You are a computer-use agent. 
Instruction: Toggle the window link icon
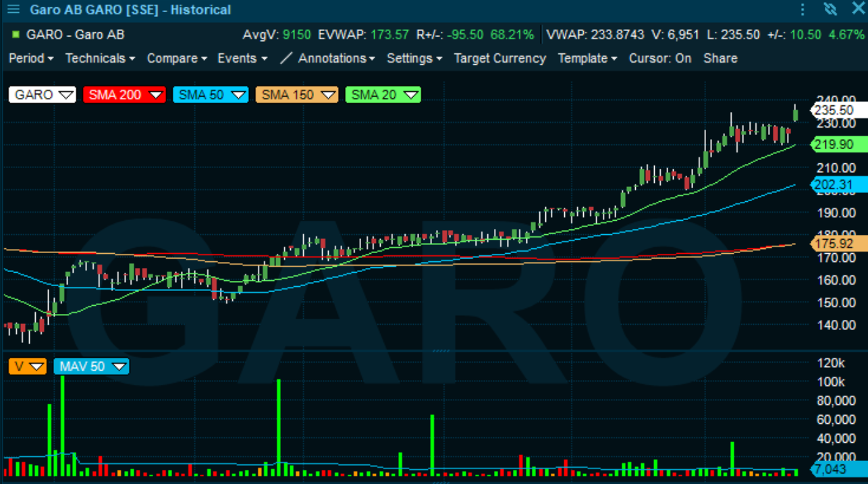tap(830, 9)
